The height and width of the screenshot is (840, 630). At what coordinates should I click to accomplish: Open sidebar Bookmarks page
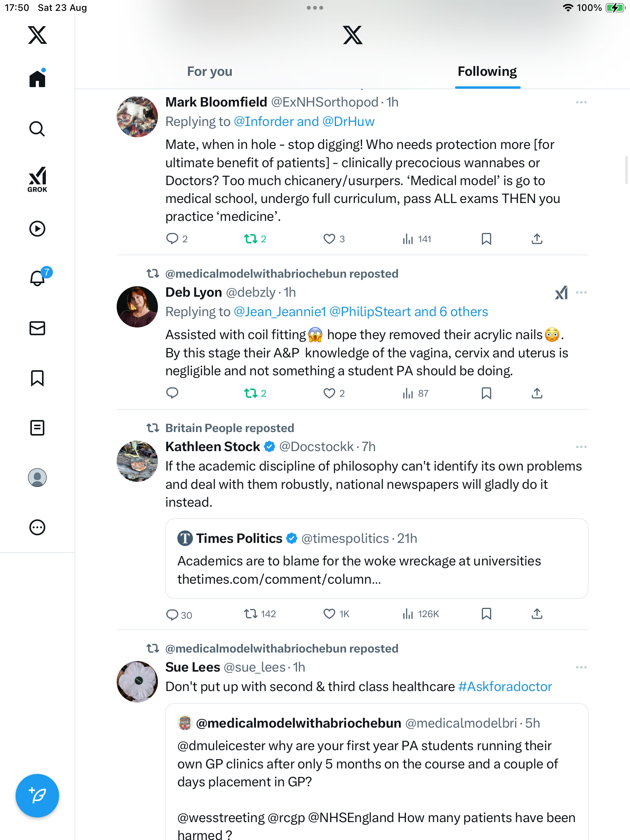37,378
